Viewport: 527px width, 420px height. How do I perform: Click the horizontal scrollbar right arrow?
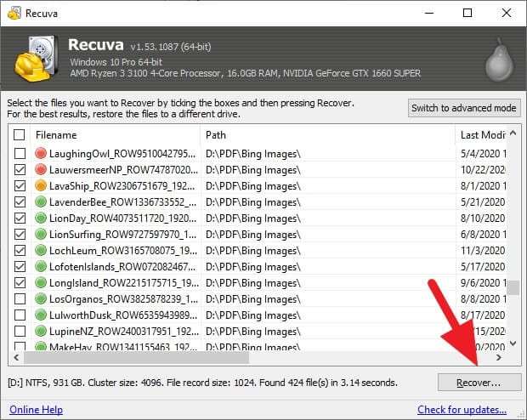click(x=499, y=357)
